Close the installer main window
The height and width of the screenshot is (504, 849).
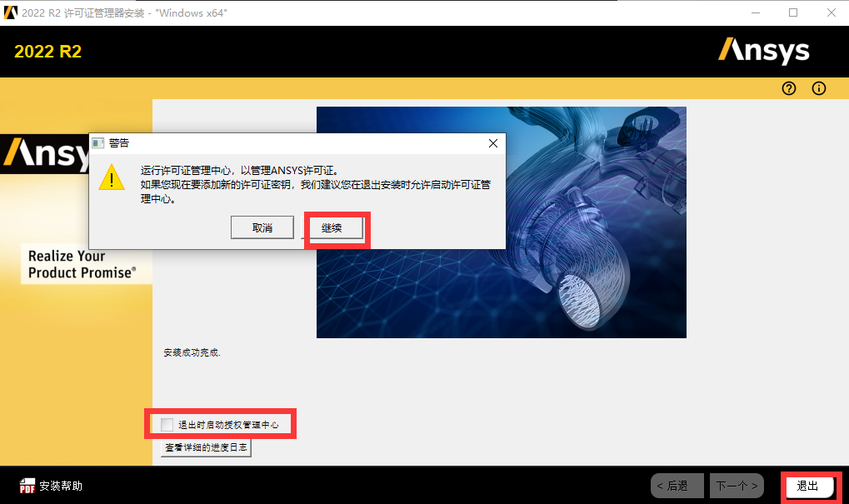(x=832, y=12)
